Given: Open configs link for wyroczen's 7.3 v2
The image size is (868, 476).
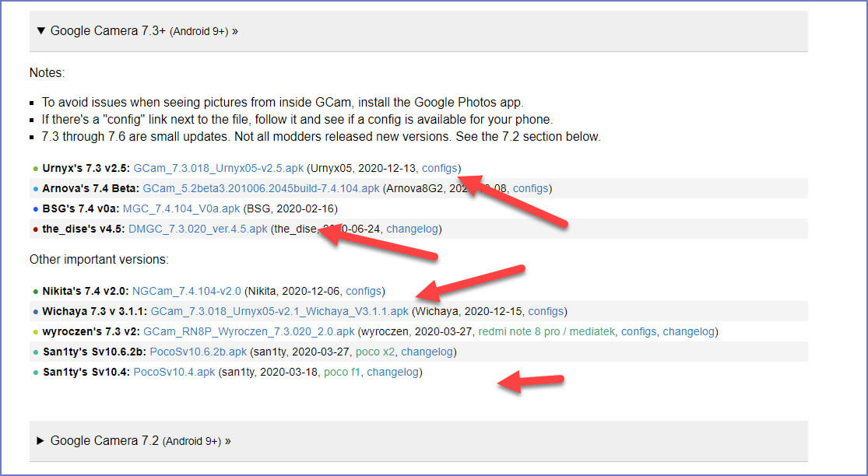Looking at the screenshot, I should pos(639,331).
